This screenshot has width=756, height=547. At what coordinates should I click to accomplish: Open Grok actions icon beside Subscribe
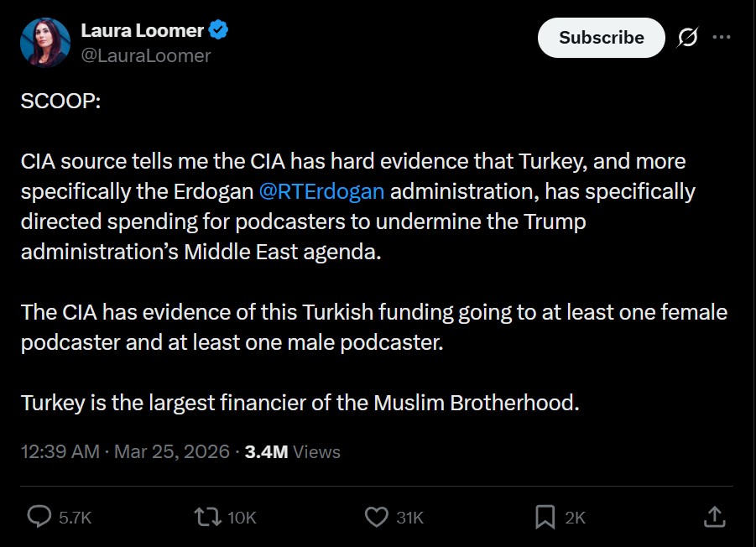tap(687, 38)
